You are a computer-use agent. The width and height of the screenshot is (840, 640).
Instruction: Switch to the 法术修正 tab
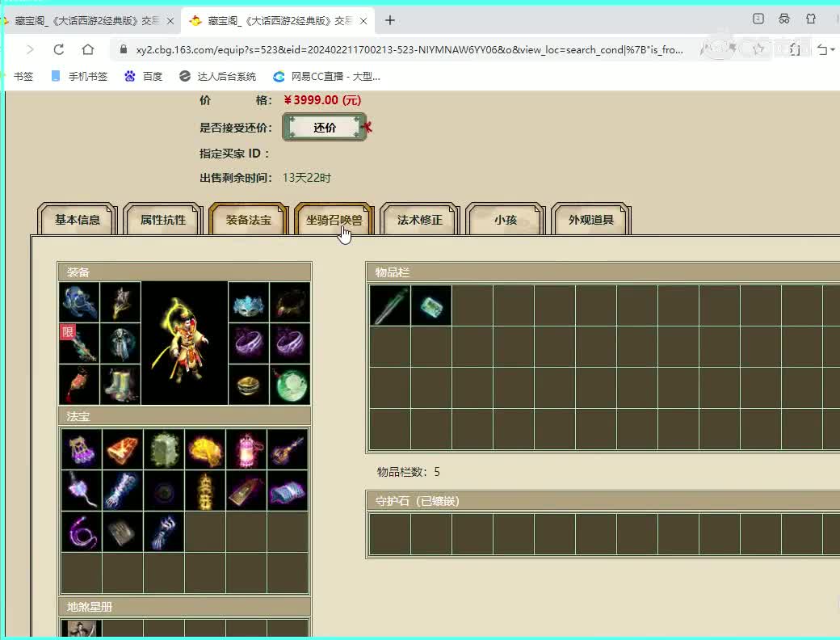[420, 220]
